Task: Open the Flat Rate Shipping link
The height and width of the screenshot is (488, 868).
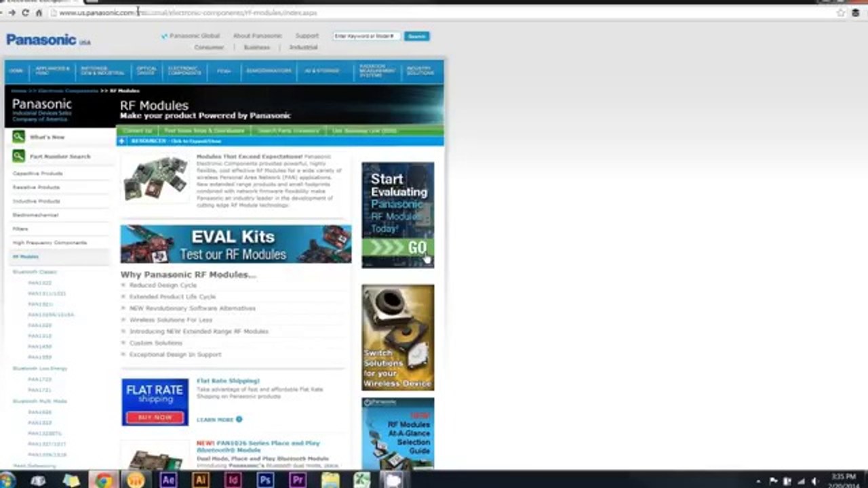Action: coord(228,381)
